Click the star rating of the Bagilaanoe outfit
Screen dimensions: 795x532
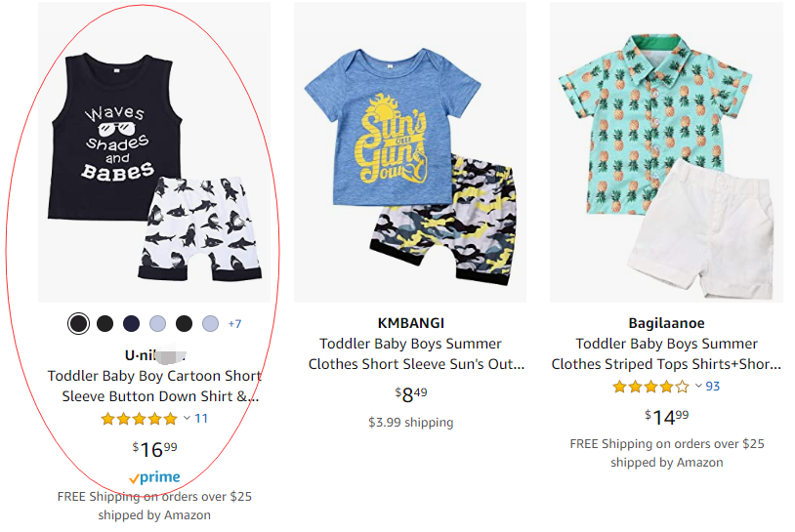(650, 387)
